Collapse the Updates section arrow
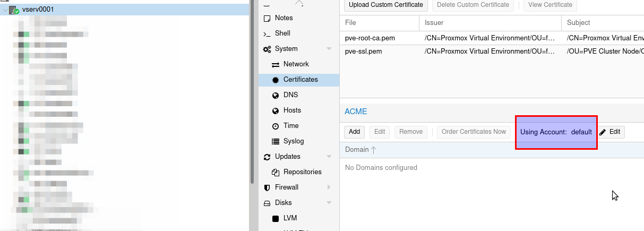 tap(329, 157)
